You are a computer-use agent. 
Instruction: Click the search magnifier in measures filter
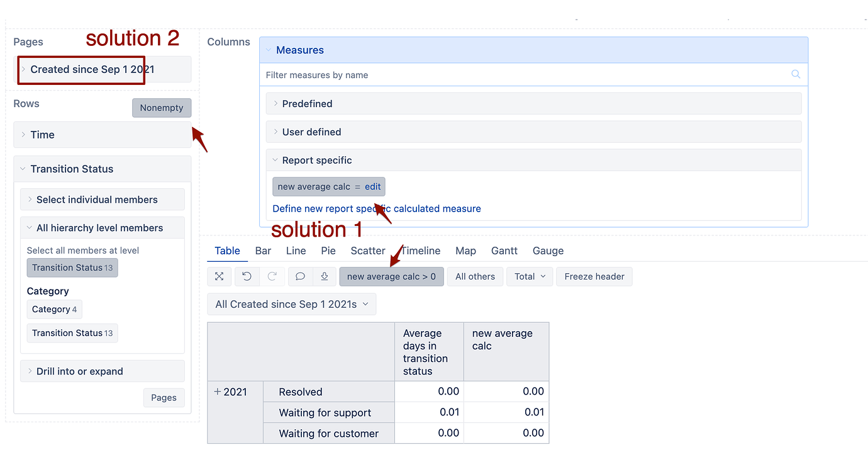coord(796,74)
